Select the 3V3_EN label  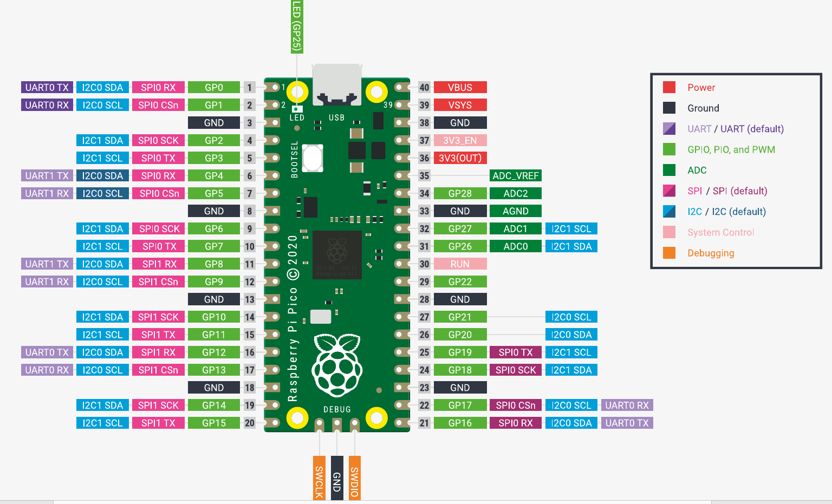coord(460,141)
